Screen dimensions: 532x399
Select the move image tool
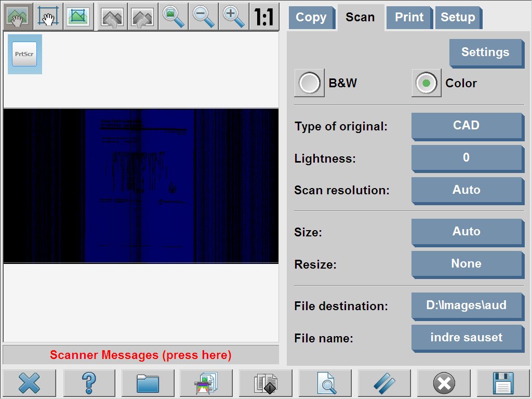pos(18,17)
